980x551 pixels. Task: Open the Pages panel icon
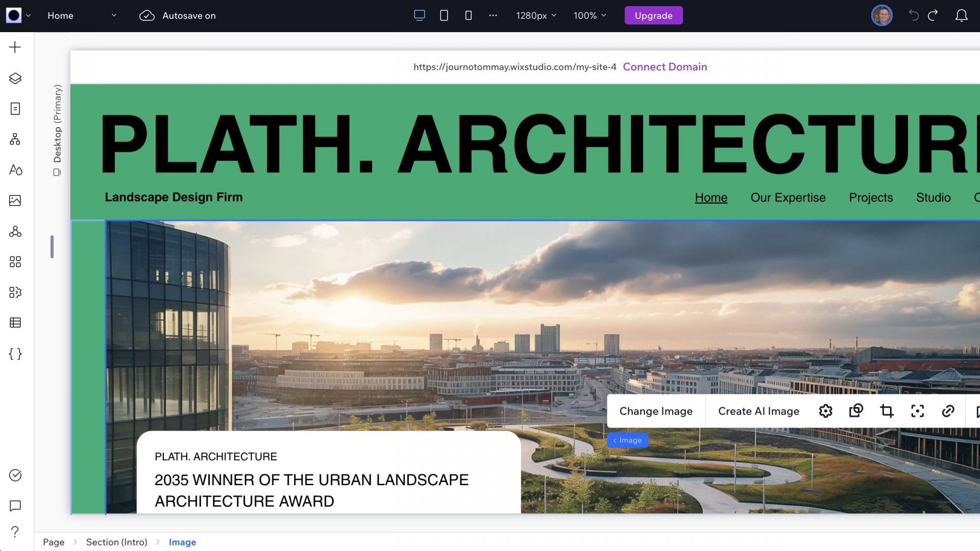15,109
